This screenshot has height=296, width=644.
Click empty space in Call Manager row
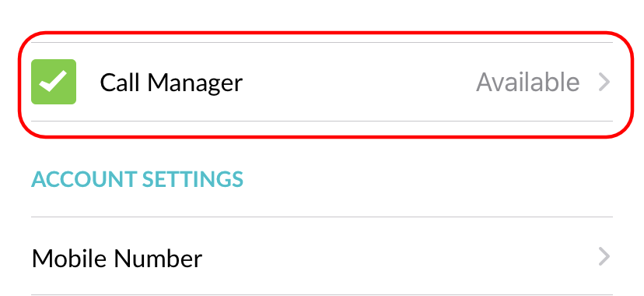(357, 83)
